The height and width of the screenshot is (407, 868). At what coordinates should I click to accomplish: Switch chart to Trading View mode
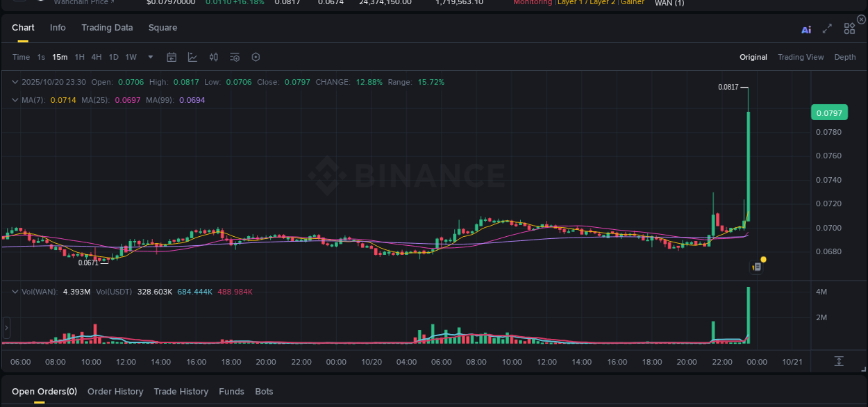[x=801, y=57]
